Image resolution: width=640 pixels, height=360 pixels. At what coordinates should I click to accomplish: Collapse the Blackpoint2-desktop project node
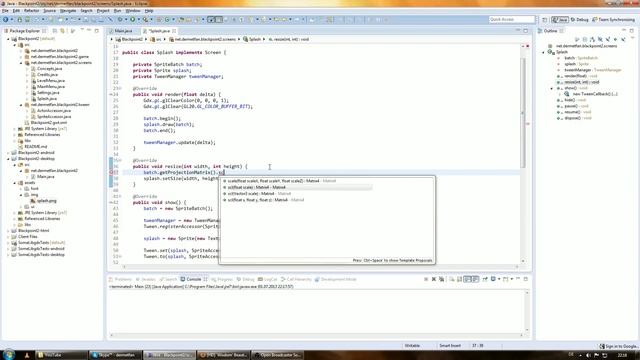(8, 159)
